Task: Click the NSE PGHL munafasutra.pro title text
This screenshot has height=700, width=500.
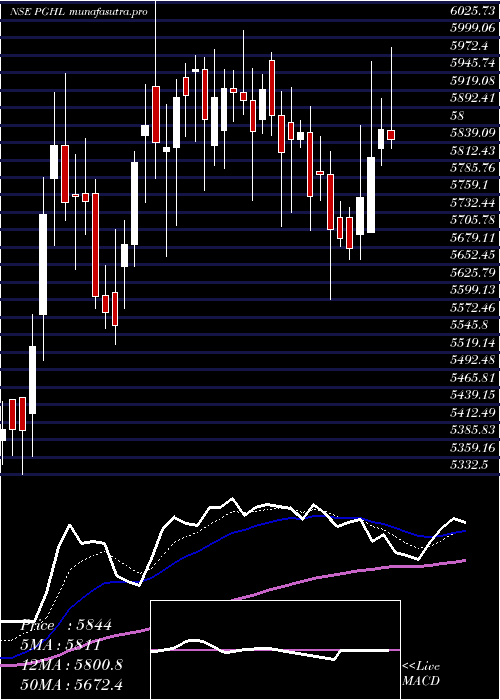Action: (78, 12)
